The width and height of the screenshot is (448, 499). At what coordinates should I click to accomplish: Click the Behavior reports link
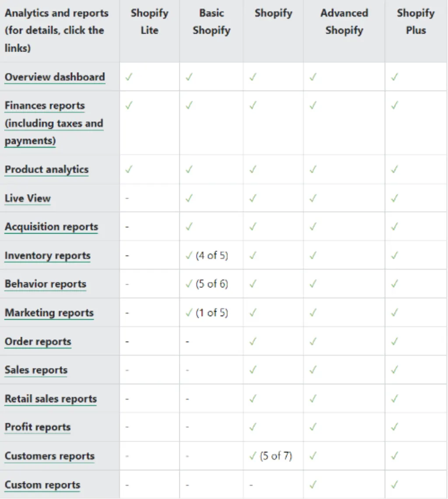click(45, 284)
